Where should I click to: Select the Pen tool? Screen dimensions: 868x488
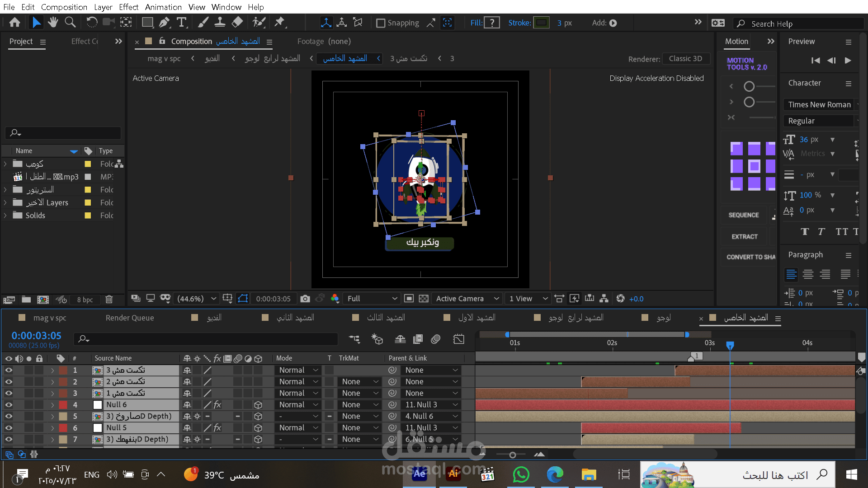point(165,22)
